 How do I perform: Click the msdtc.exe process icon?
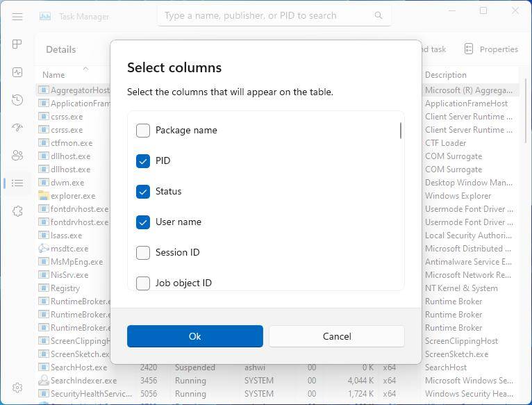[x=44, y=249]
